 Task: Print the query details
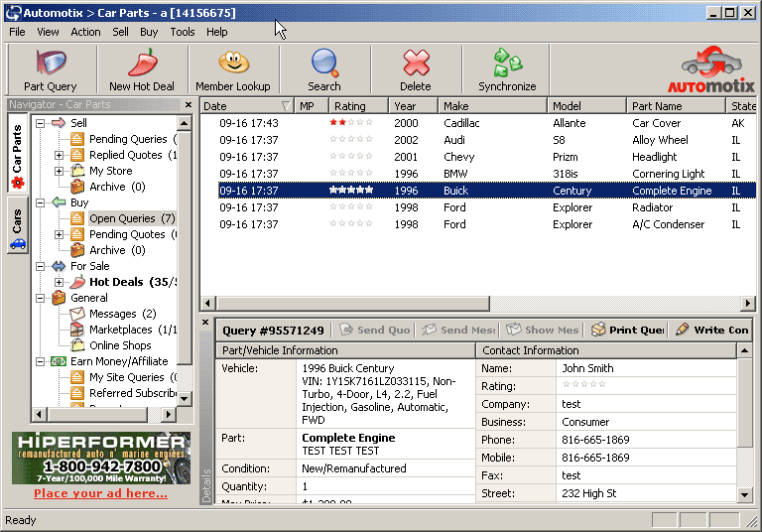(x=627, y=330)
